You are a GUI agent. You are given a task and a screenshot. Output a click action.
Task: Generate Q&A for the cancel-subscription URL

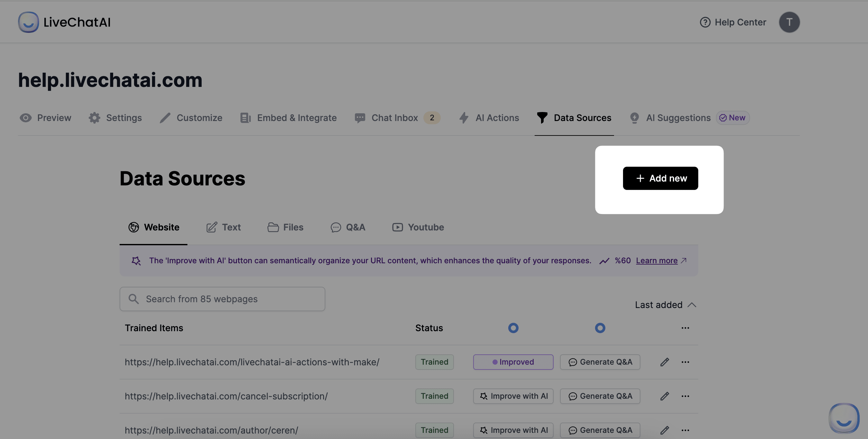tap(600, 396)
